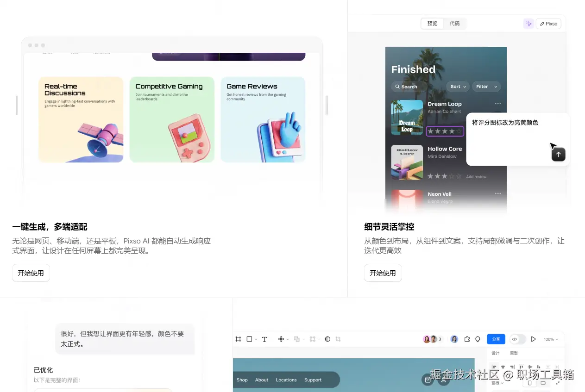This screenshot has width=585, height=392.
Task: Click Support in the mockup navigation
Action: tap(313, 380)
